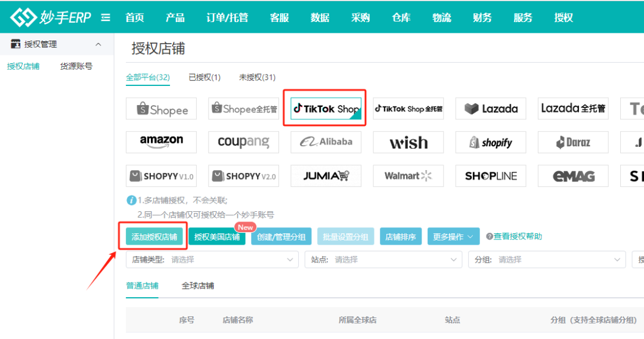Select 货源账号 in the sidebar
This screenshot has height=339, width=644.
76,66
